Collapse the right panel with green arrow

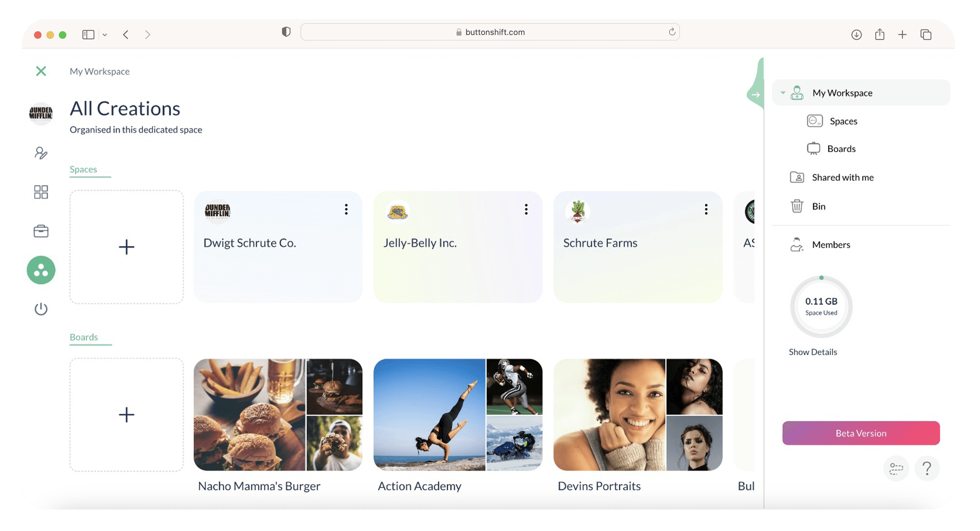756,95
